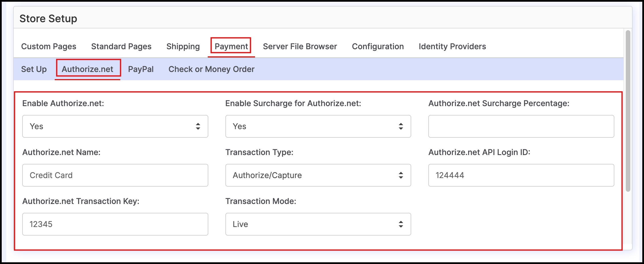Screen dimensions: 644x264
Task: Select the Set Up sub-tab
Action: tap(34, 69)
